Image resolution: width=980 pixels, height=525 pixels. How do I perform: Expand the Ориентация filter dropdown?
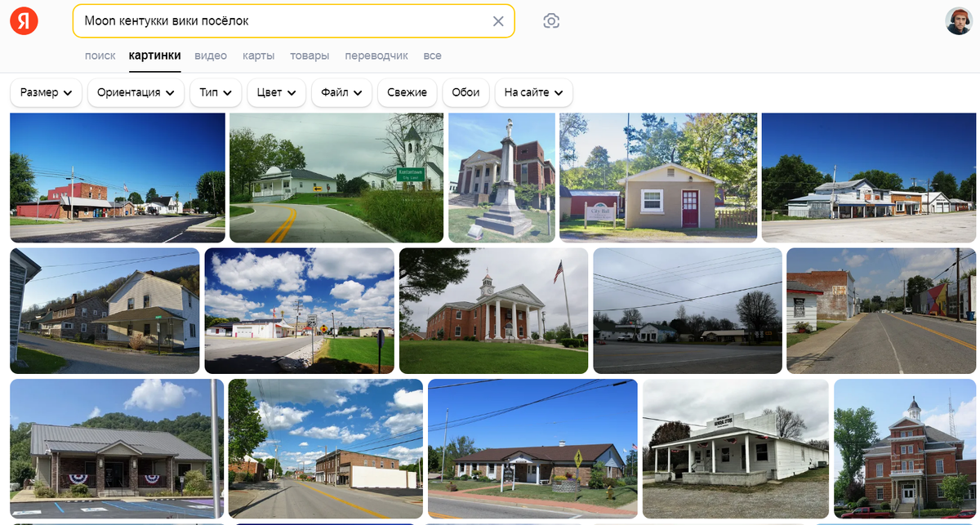pos(136,92)
